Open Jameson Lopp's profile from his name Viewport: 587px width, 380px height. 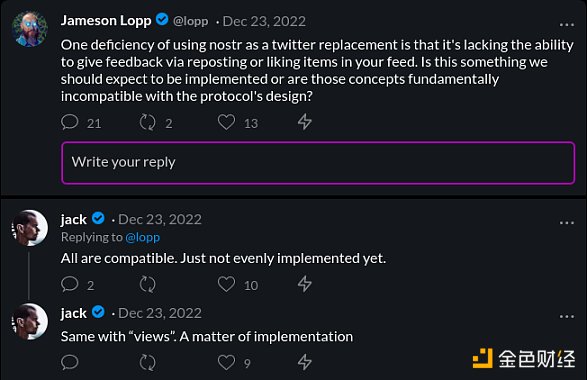[106, 21]
